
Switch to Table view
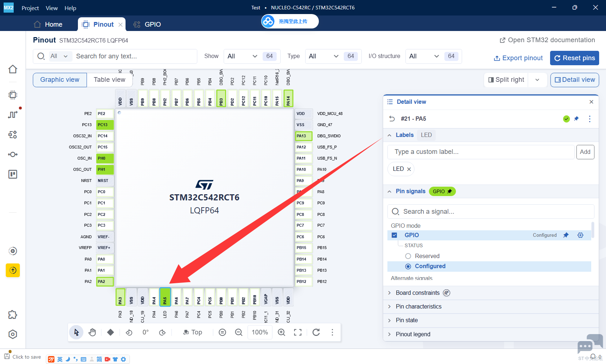110,80
